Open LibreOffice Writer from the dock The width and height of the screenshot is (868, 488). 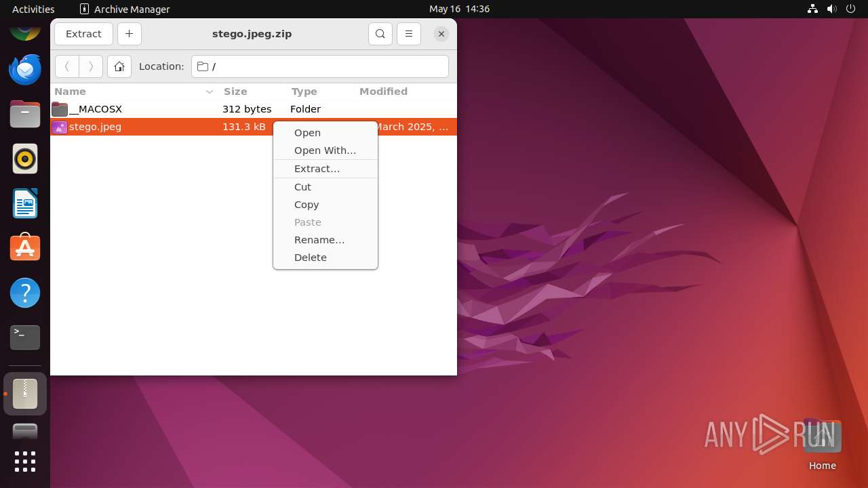pos(25,203)
